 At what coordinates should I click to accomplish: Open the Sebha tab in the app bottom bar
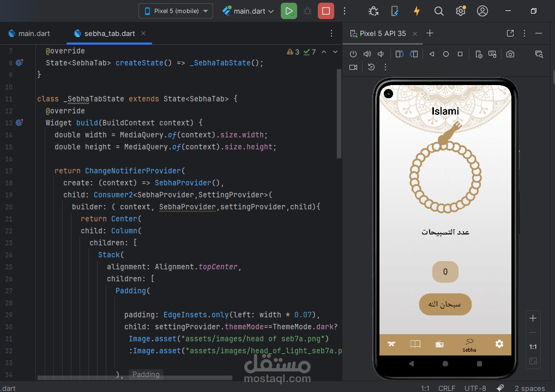469,345
